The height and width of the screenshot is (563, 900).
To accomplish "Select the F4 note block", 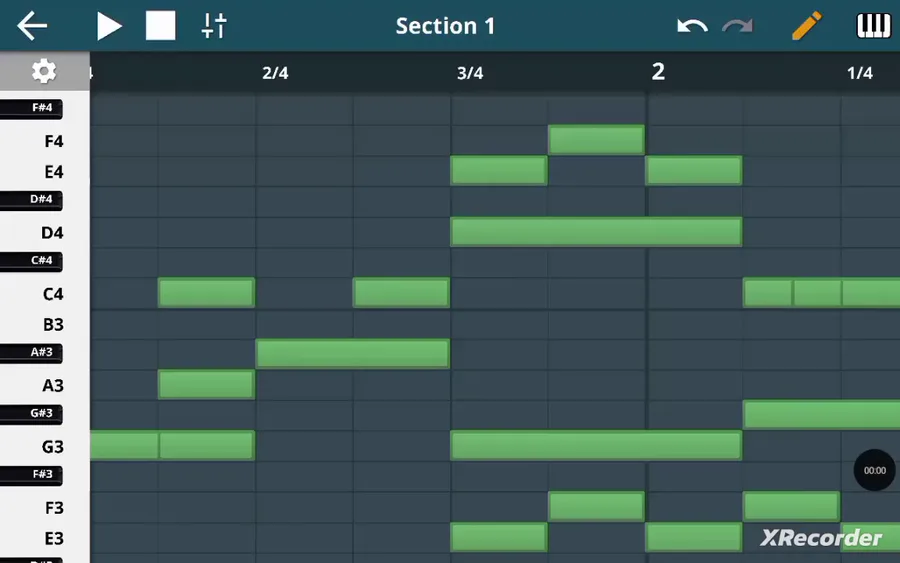I will pyautogui.click(x=596, y=140).
